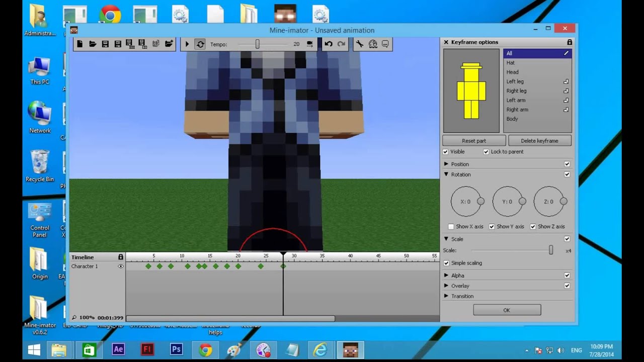
Task: Click the bend icon on Right leg row
Action: point(566,91)
